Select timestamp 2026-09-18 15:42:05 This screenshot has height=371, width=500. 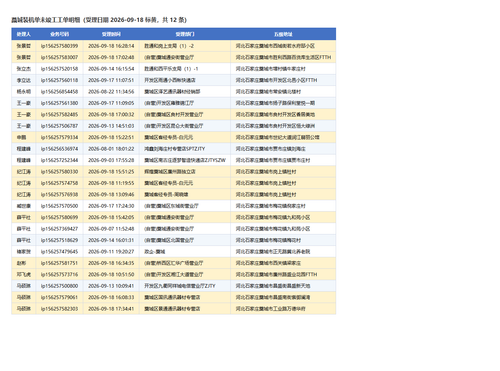111,217
